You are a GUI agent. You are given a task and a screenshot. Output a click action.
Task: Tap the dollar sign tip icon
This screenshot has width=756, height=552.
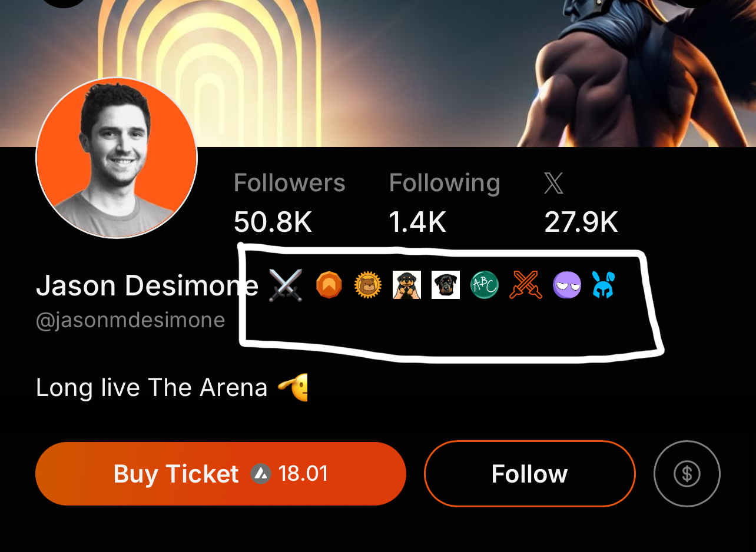pos(687,474)
